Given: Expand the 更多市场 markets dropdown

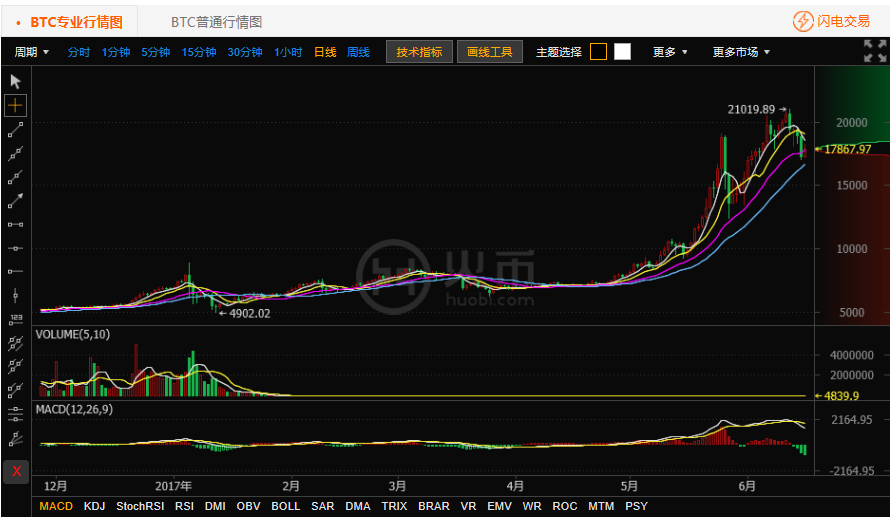Looking at the screenshot, I should (x=741, y=52).
